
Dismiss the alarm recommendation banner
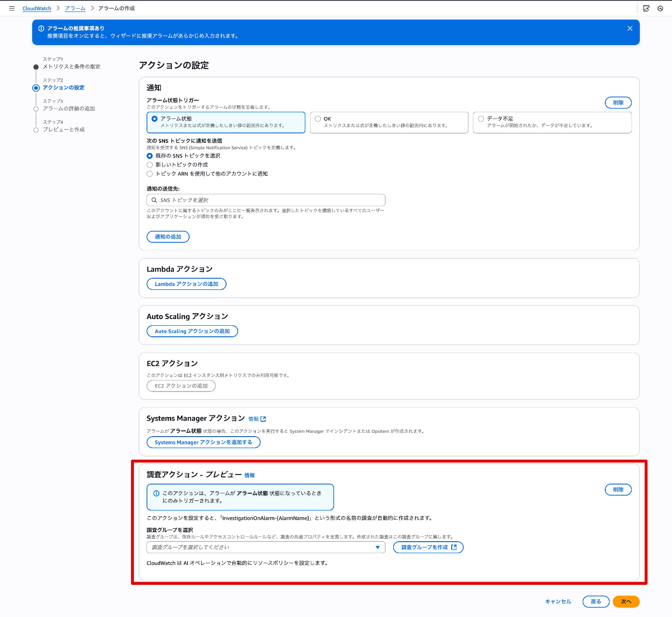coord(630,28)
